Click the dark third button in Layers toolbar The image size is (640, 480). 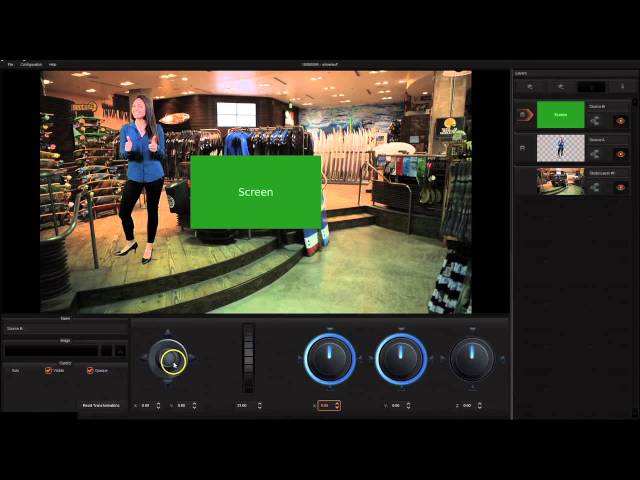[x=591, y=87]
